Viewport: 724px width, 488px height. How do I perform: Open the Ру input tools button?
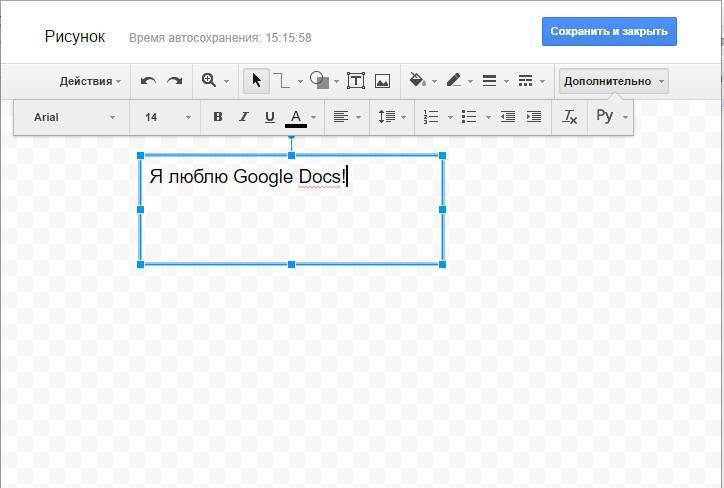[604, 116]
